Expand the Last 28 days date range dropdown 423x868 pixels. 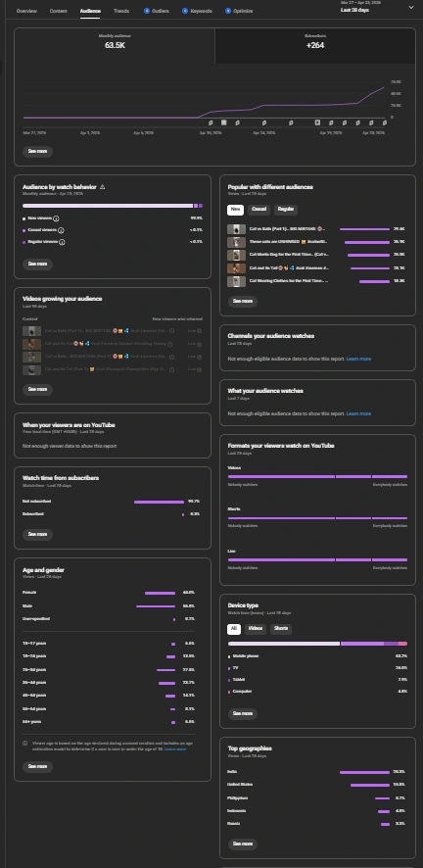coord(411,7)
